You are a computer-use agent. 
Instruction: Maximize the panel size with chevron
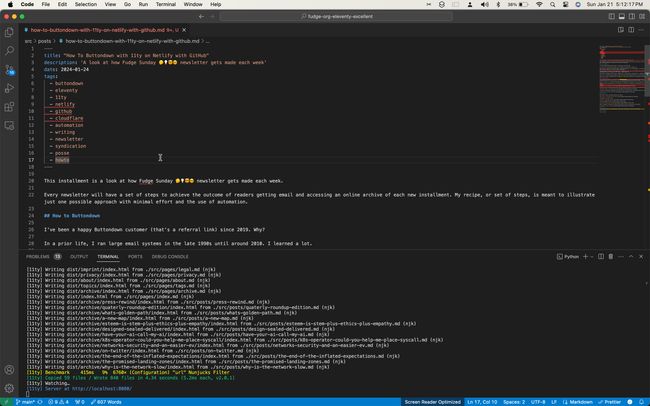pos(631,257)
